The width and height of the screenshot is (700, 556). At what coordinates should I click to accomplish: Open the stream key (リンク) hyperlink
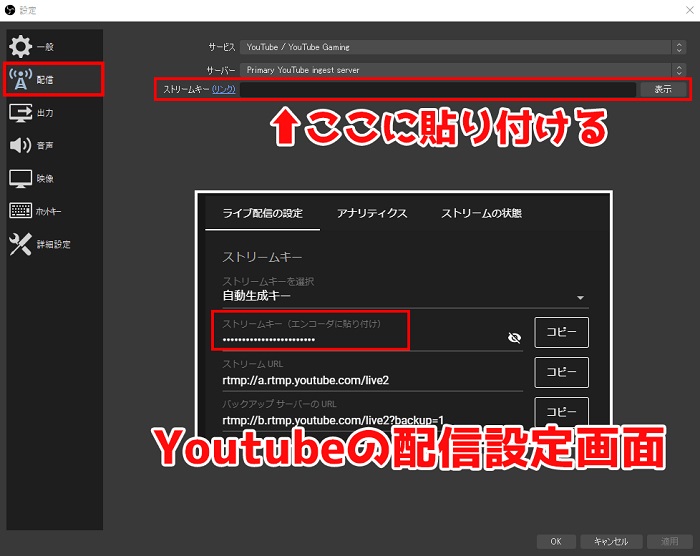pos(224,89)
